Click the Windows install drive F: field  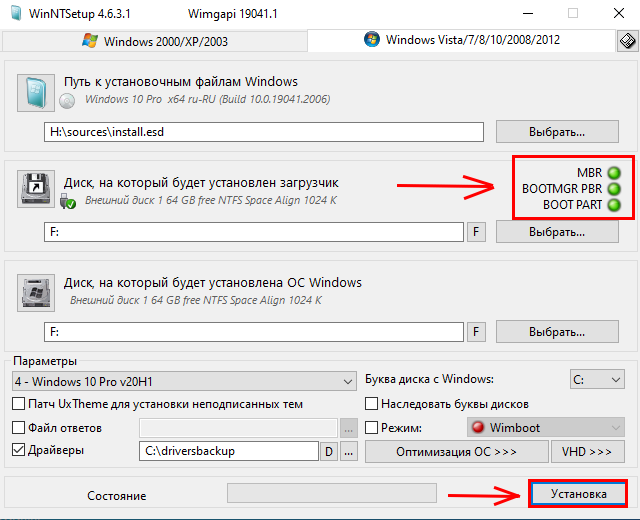[253, 332]
